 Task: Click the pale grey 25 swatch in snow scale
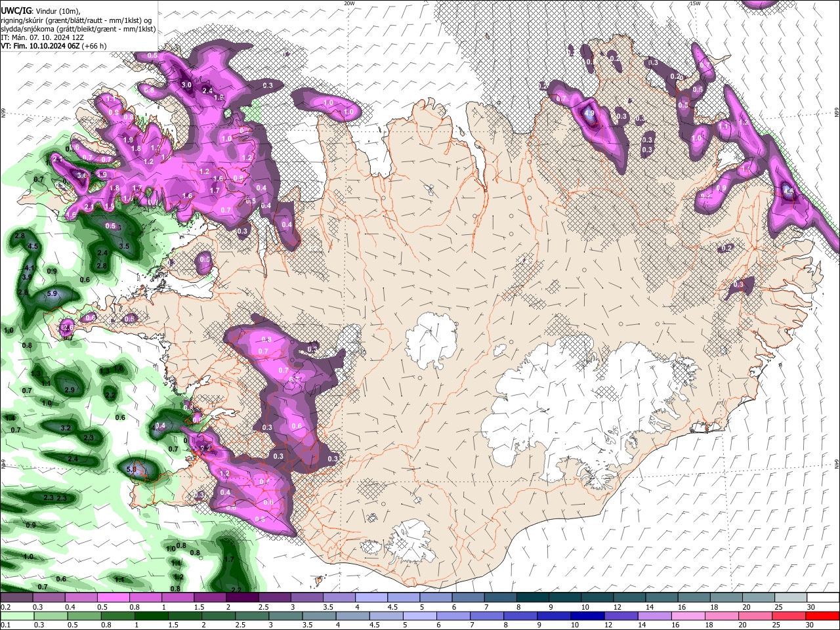click(x=789, y=598)
